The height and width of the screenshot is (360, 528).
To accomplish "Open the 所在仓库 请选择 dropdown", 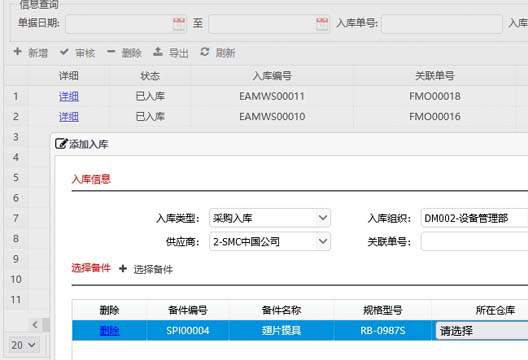I will [x=482, y=331].
